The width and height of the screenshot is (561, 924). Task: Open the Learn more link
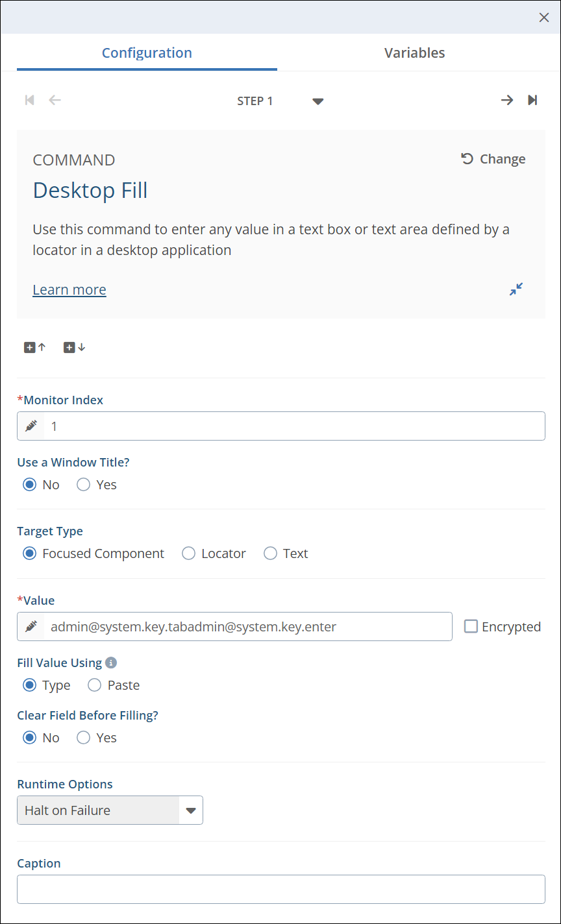click(69, 290)
